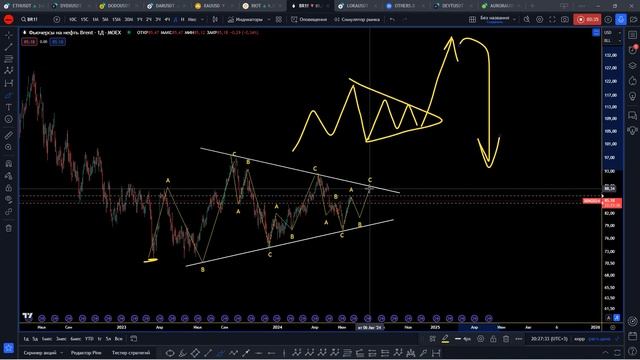Open the Тестер стратегий tab
The height and width of the screenshot is (360, 640).
click(x=131, y=353)
